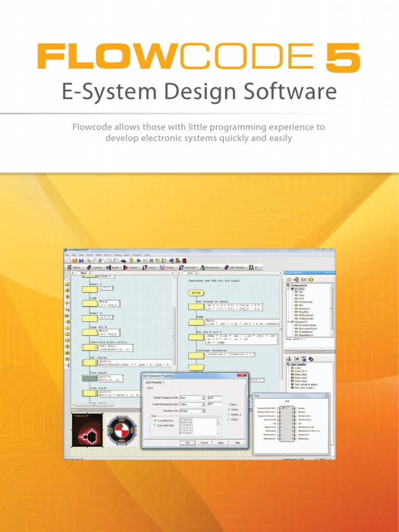Open the Outputs component dropdown

[132, 268]
